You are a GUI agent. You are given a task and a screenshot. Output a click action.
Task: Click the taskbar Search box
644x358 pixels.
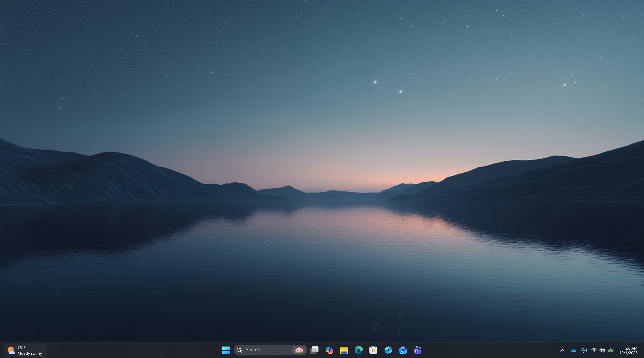tap(270, 350)
